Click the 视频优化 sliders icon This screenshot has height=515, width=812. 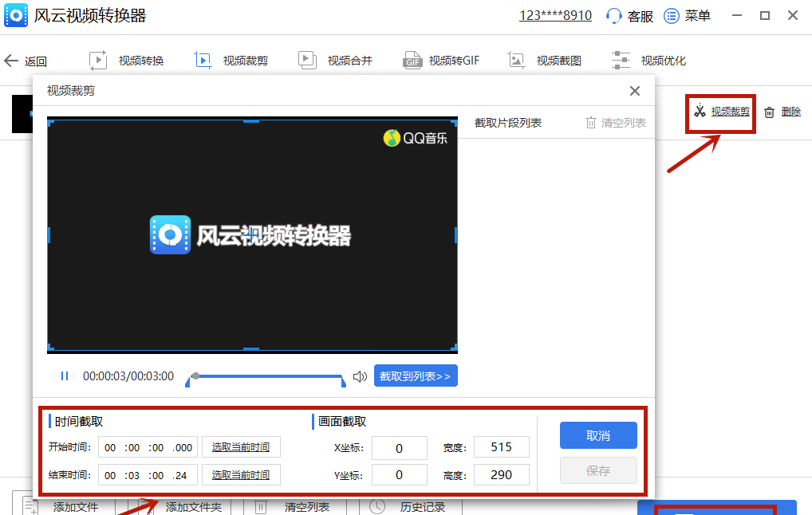coord(621,61)
